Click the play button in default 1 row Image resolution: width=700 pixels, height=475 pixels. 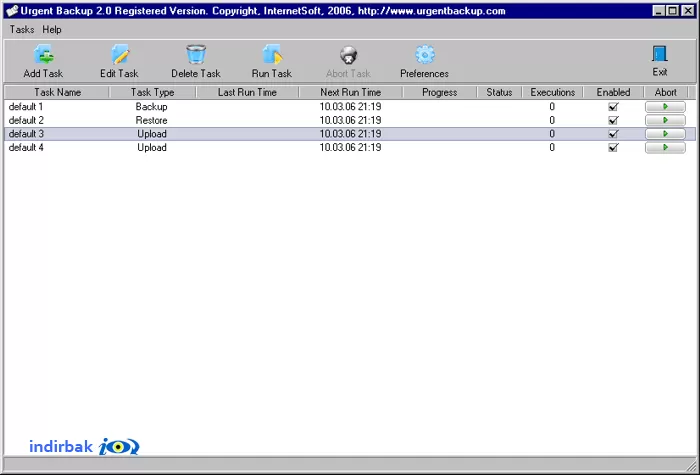(665, 107)
